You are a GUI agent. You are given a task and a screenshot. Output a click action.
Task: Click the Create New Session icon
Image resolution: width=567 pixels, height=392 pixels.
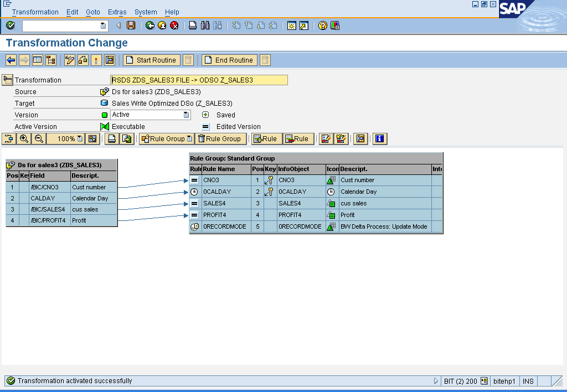pos(291,25)
